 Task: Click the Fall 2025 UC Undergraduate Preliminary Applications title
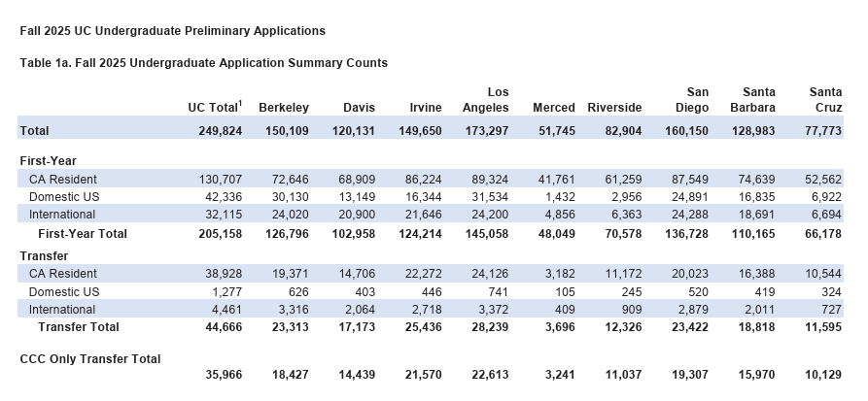point(172,31)
